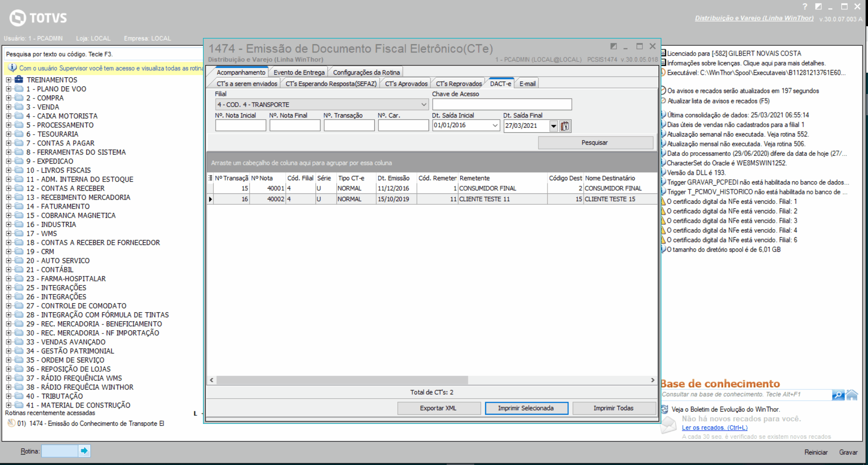The width and height of the screenshot is (868, 465).
Task: Click folder icon of 21 - CONTÁBIL
Action: pos(19,269)
